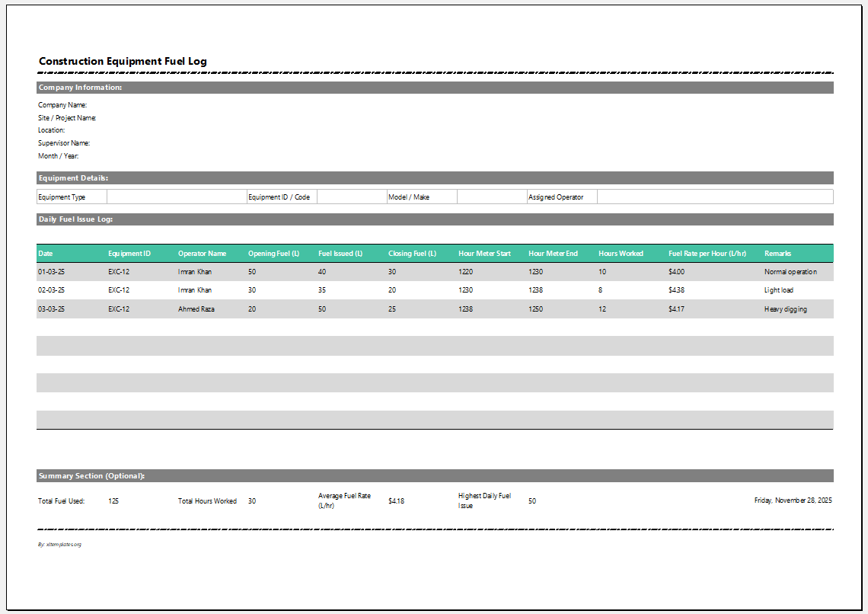Select the blank Equipment ID / Code field
This screenshot has width=868, height=614.
pyautogui.click(x=352, y=197)
